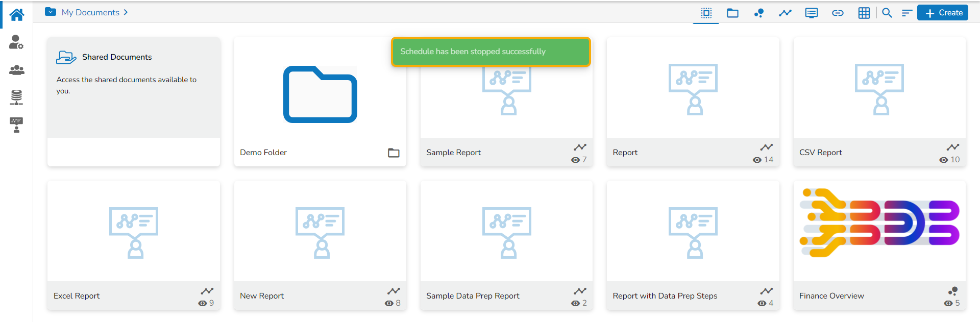Filter by dashboards using the bubbles icon
Screen dimensions: 980x322
click(759, 13)
